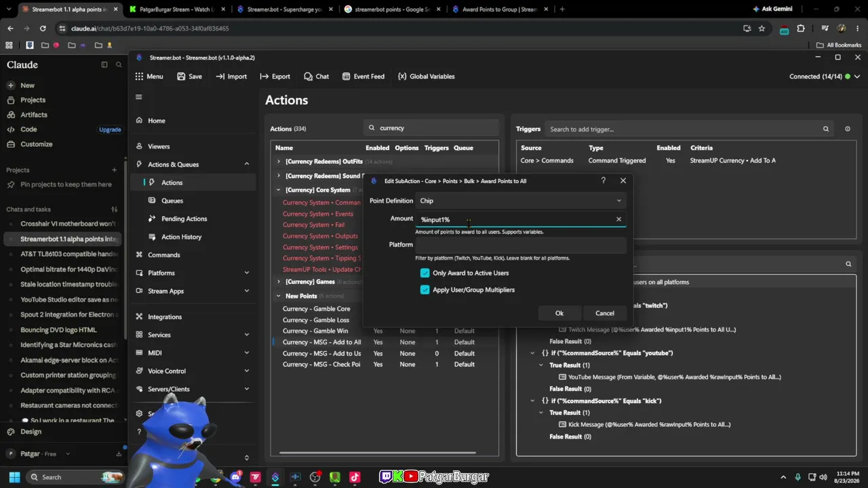The height and width of the screenshot is (488, 868).
Task: Select "Currency System • Events" action
Action: click(318, 213)
